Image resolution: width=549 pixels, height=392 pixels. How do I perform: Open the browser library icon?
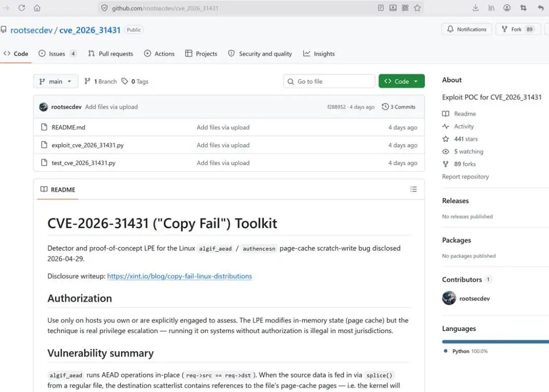(491, 8)
